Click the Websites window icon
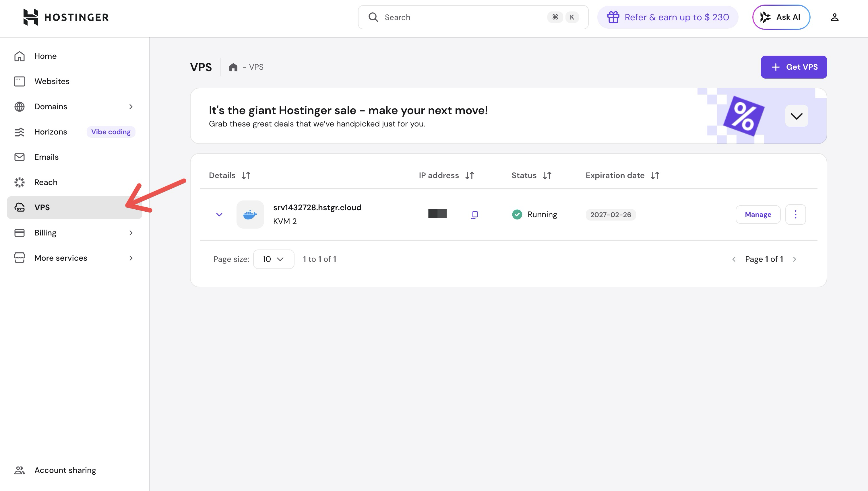The image size is (868, 491). [x=20, y=81]
